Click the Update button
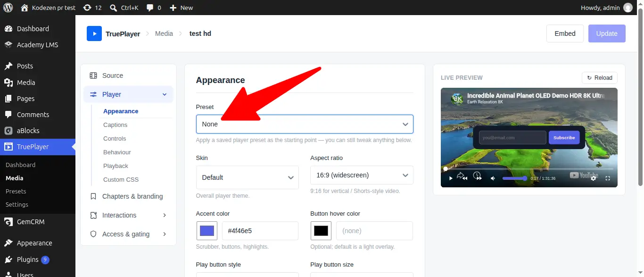The height and width of the screenshot is (277, 644). pyautogui.click(x=607, y=34)
